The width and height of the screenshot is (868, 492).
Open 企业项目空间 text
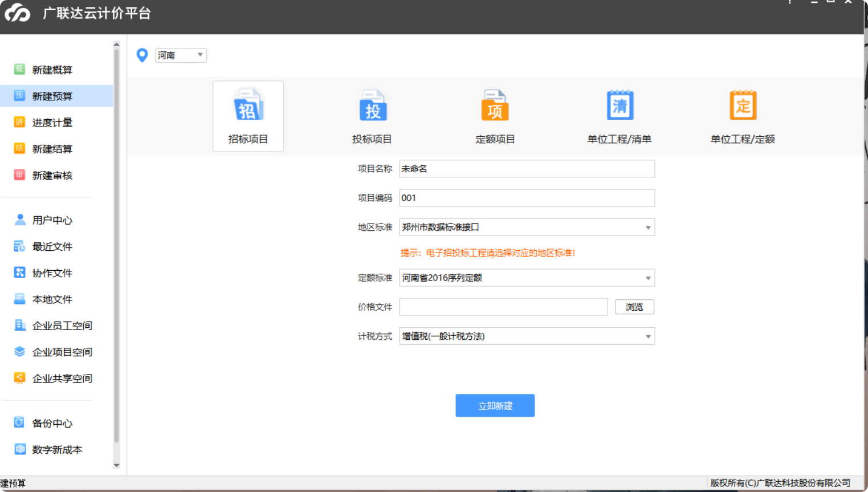click(62, 352)
